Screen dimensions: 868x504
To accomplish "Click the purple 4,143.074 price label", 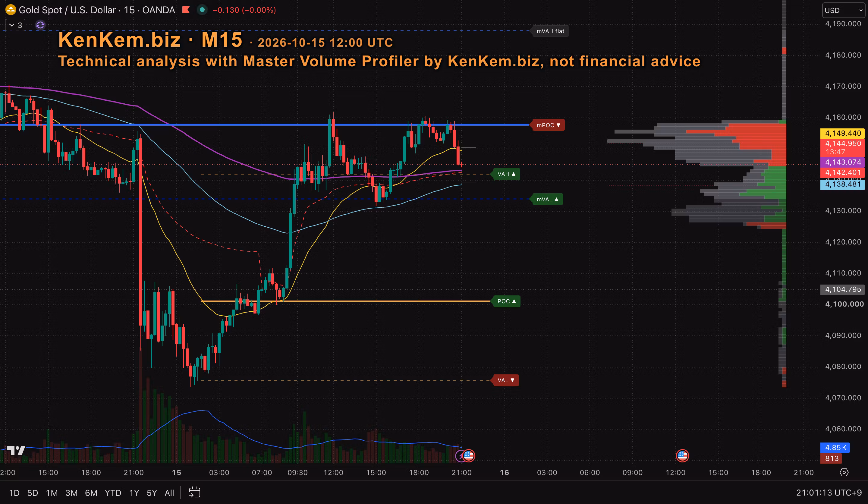I will point(842,162).
